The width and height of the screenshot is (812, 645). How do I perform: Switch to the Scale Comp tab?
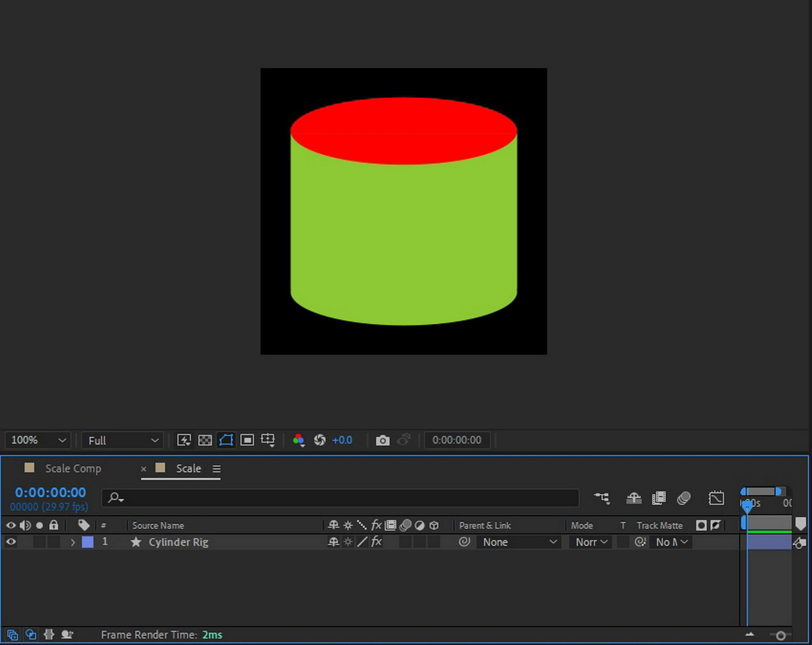point(73,468)
